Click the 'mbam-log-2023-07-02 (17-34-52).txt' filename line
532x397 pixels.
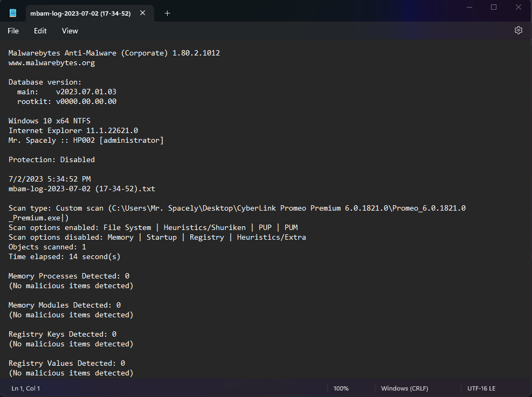(82, 189)
